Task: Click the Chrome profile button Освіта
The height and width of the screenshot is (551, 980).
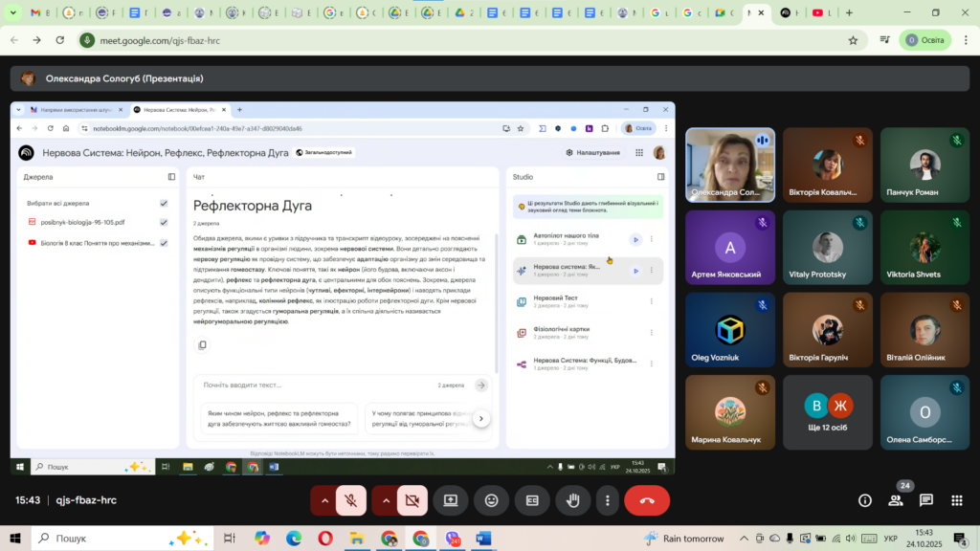Action: click(925, 40)
